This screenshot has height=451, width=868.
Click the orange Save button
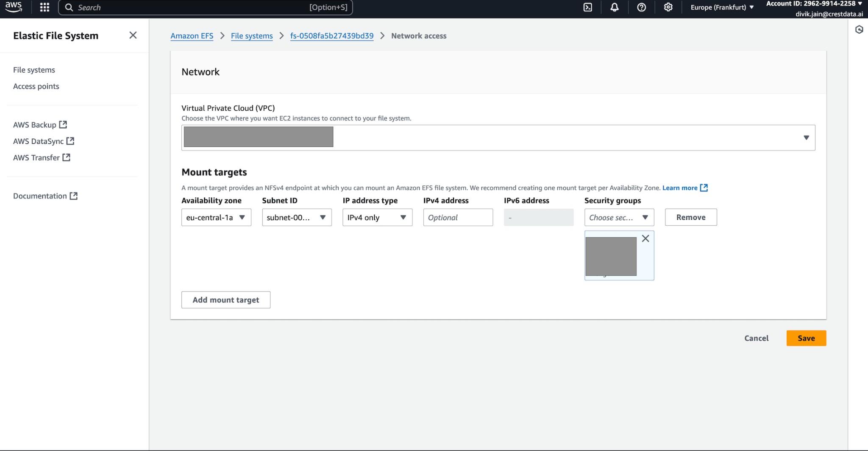click(806, 338)
